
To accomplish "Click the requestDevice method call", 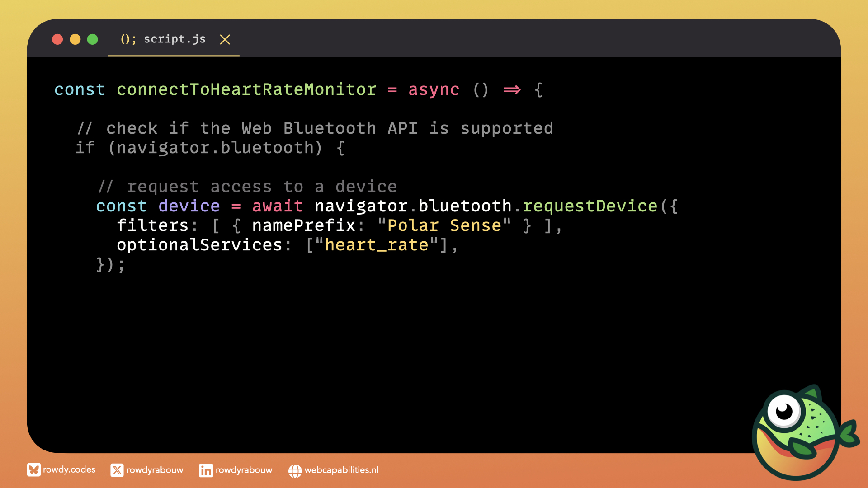I will point(590,206).
